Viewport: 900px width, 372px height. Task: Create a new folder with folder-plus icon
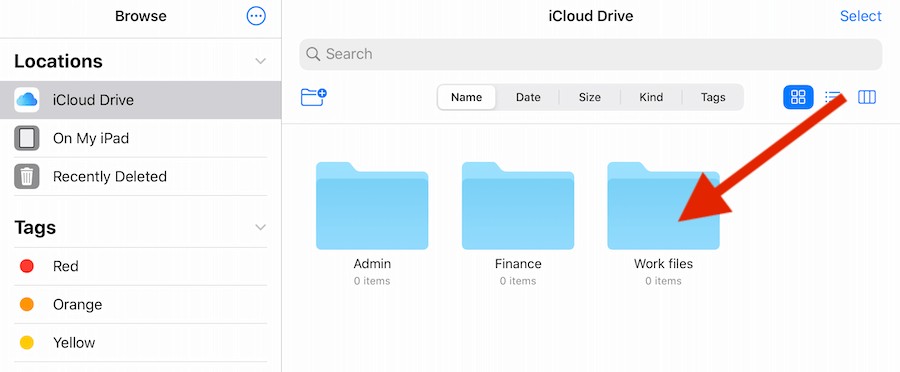tap(313, 97)
